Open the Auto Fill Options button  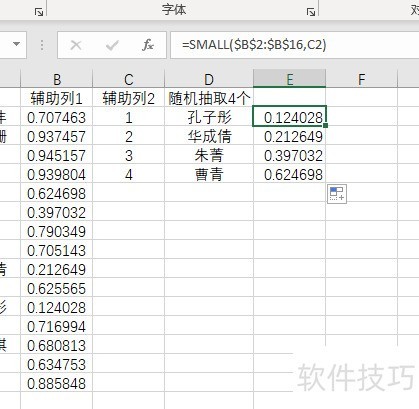[337, 194]
